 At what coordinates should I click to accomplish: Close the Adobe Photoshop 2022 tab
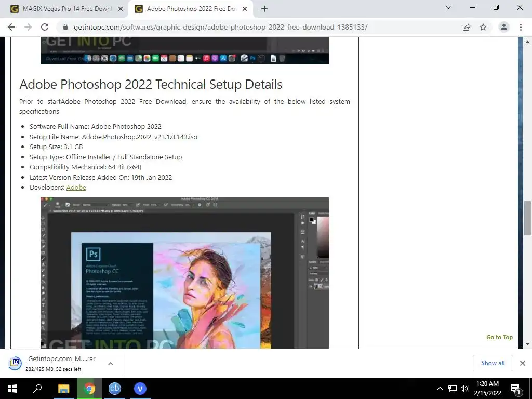click(x=245, y=9)
